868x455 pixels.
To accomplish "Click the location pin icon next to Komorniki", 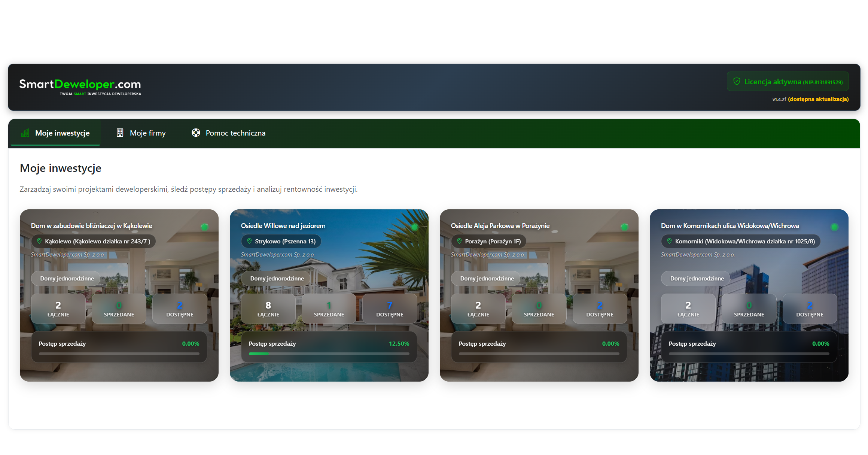I will point(669,241).
